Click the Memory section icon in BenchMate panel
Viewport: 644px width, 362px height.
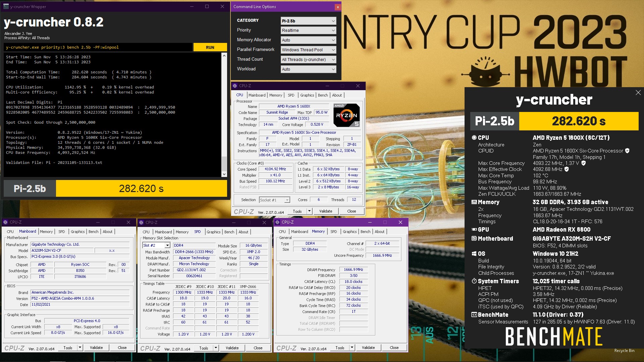[x=474, y=202]
